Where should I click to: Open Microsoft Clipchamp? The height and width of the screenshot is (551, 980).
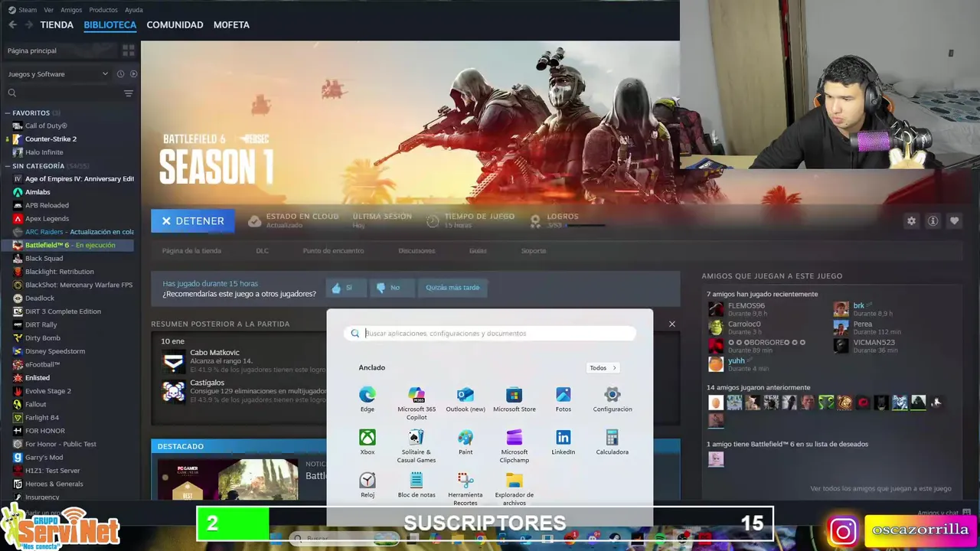(x=514, y=446)
